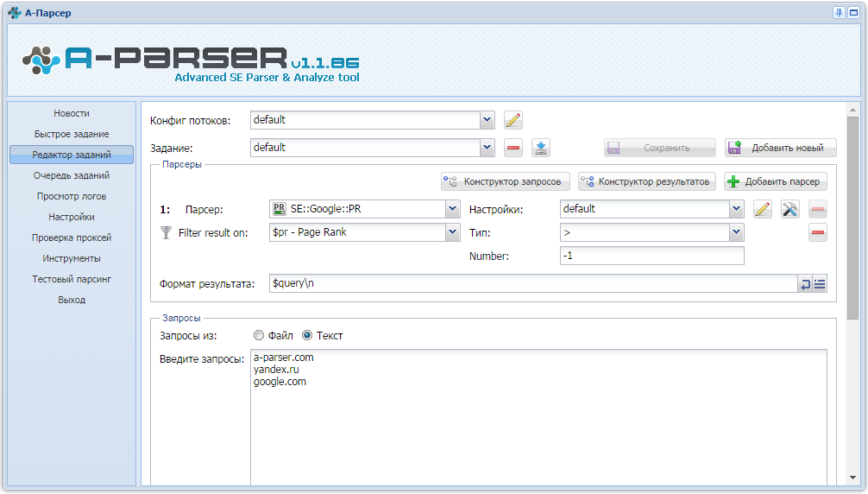
Task: Click the query line google.com
Action: pos(280,382)
